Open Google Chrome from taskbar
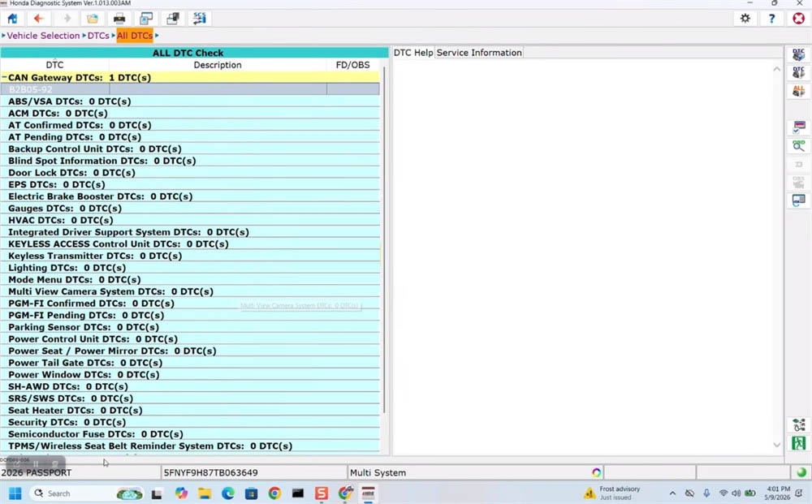The image size is (812, 504). (274, 493)
